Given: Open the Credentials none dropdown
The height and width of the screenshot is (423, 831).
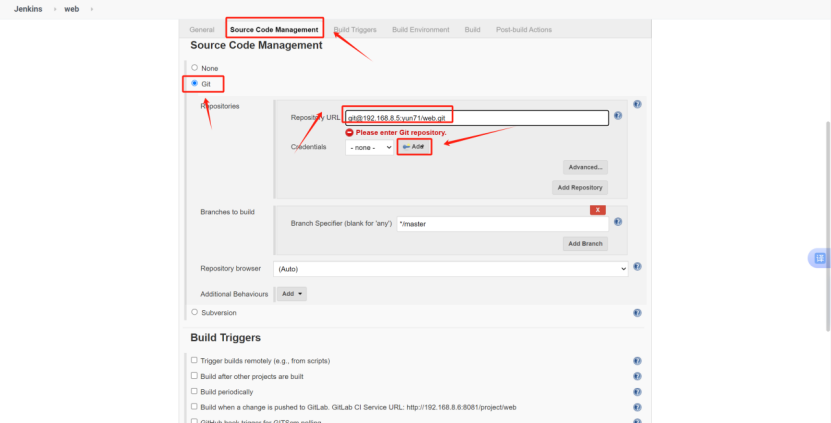Looking at the screenshot, I should pos(369,147).
